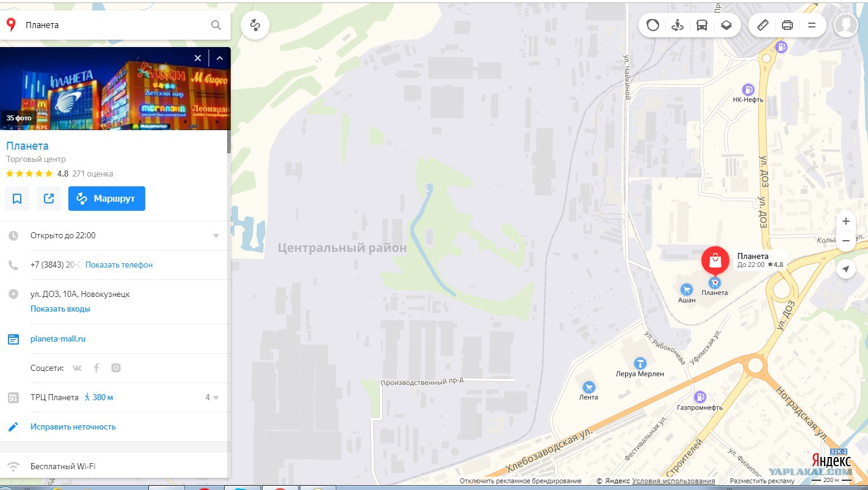Image resolution: width=868 pixels, height=490 pixels.
Task: Zoom out with the minus button
Action: (x=846, y=241)
